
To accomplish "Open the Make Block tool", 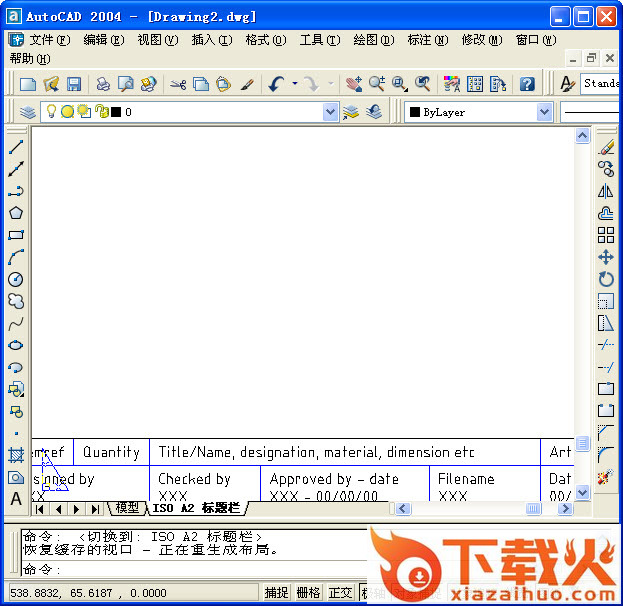I will click(16, 412).
